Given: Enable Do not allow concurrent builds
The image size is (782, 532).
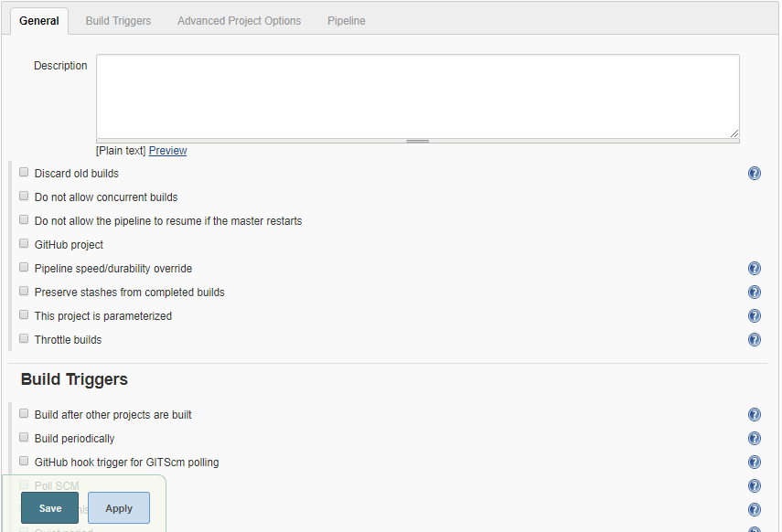Looking at the screenshot, I should point(23,195).
